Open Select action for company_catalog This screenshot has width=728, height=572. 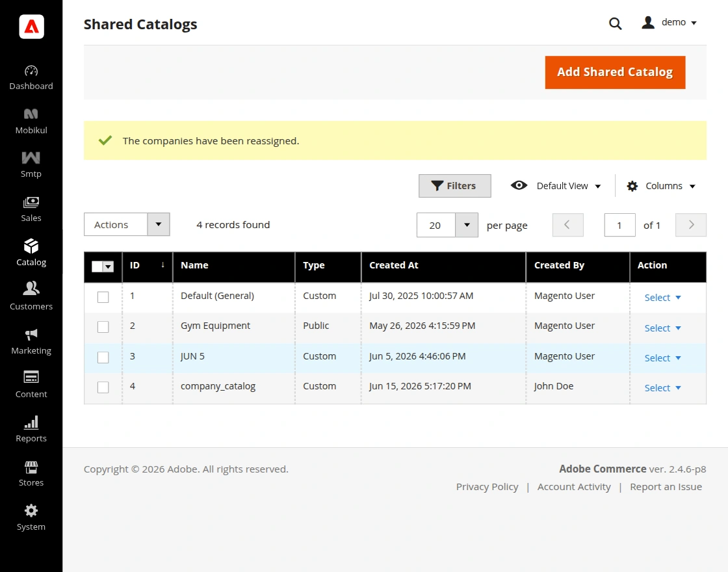tap(662, 388)
